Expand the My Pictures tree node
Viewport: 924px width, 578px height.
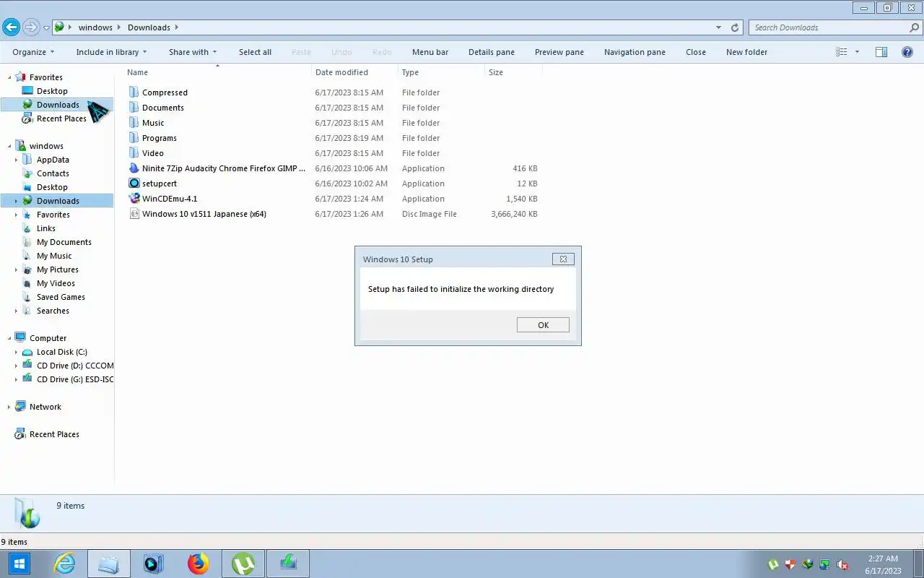click(x=16, y=269)
